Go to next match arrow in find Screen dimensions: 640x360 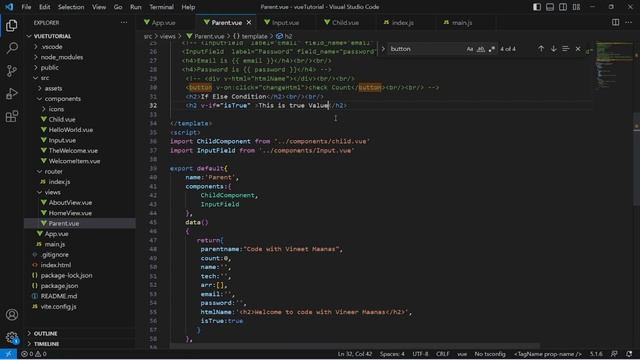tap(553, 49)
